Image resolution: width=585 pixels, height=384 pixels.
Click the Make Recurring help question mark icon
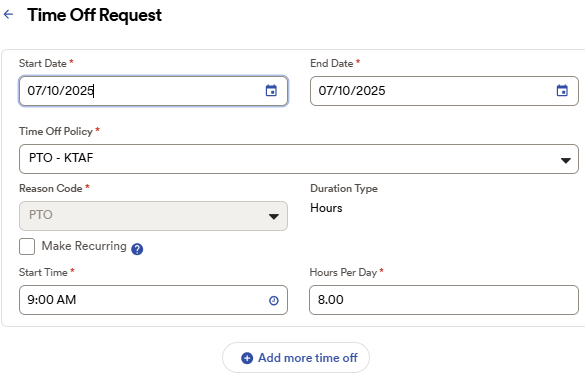[137, 249]
